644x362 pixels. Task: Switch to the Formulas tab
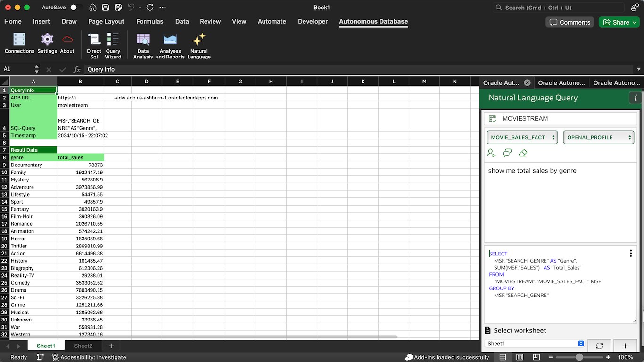(150, 21)
